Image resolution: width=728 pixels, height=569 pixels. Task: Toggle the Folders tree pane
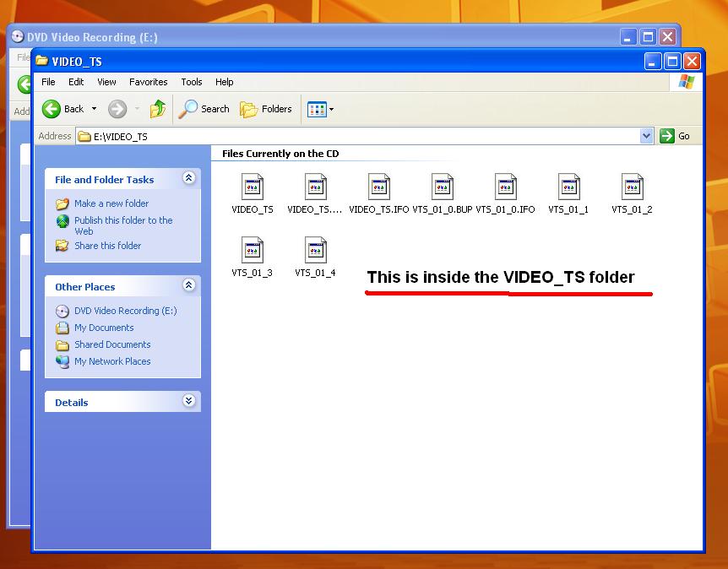(x=266, y=109)
